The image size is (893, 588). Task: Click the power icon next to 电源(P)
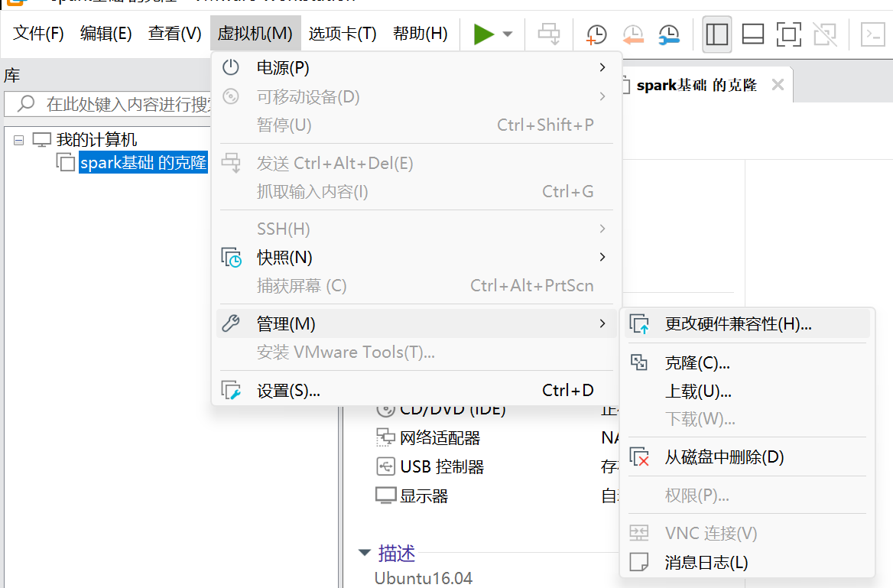coord(231,67)
